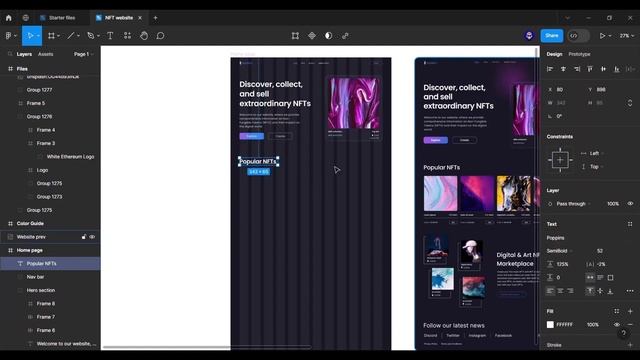Open the globe community icon
Image resolution: width=640 pixels, height=360 pixels.
26,18
